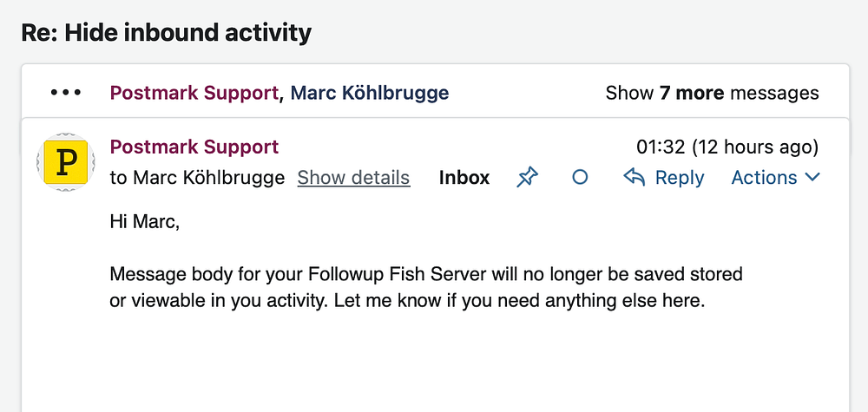Image resolution: width=868 pixels, height=412 pixels.
Task: Show details of the message recipients
Action: (x=353, y=178)
